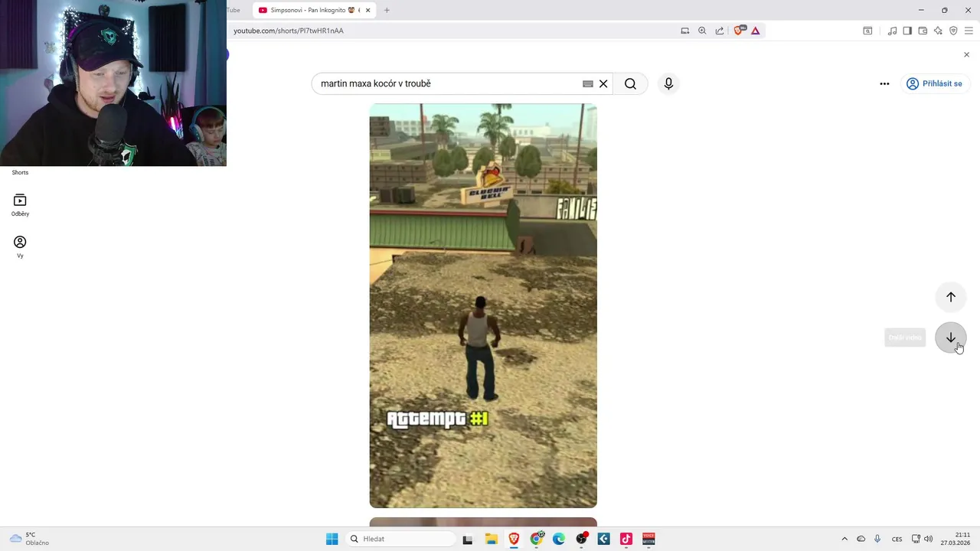
Task: Click the microphone tray indicator
Action: tap(877, 539)
